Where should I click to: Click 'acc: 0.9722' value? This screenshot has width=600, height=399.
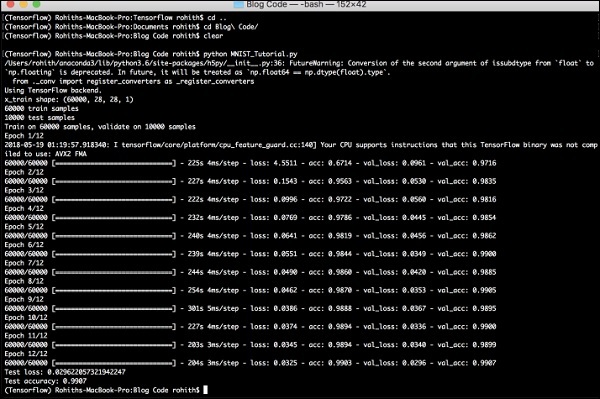point(330,199)
